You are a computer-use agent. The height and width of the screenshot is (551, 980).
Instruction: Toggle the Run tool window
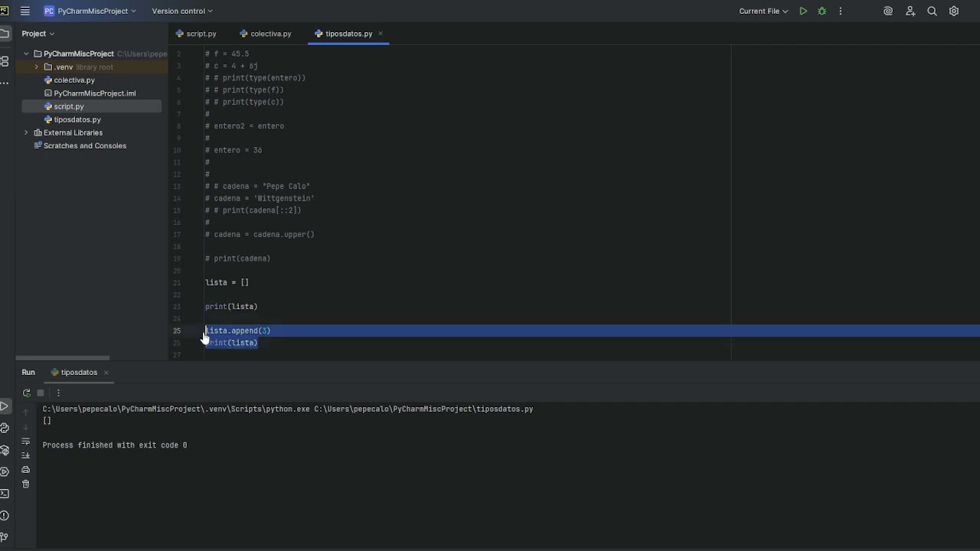coord(5,406)
